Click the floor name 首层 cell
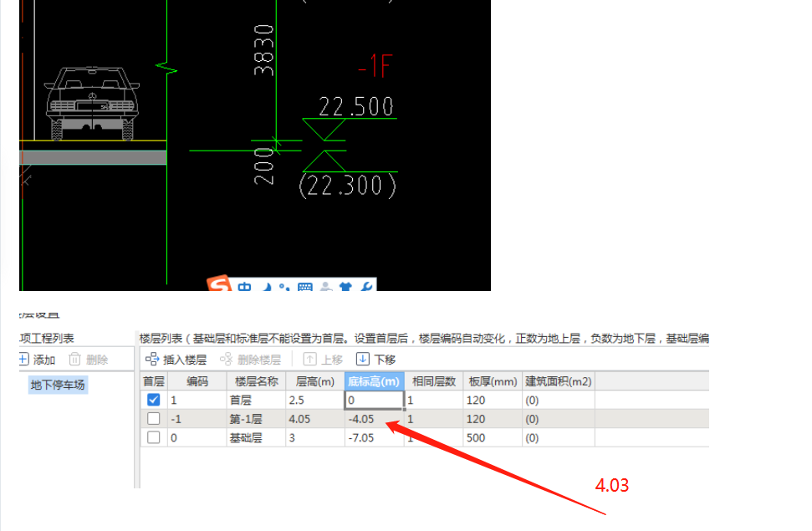The width and height of the screenshot is (812, 531). [x=257, y=400]
